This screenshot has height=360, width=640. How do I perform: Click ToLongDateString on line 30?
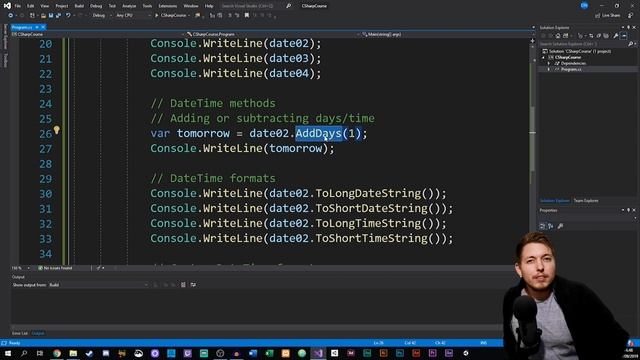(368, 193)
